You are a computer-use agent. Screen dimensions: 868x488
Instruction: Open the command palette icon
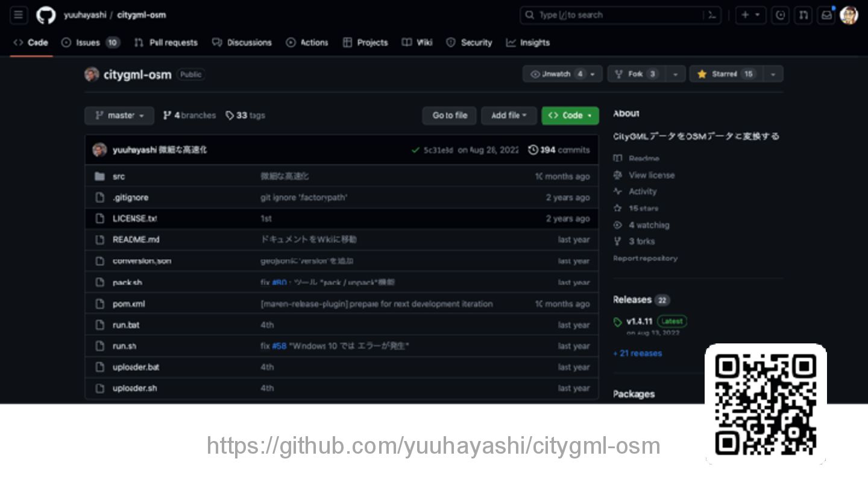[712, 15]
